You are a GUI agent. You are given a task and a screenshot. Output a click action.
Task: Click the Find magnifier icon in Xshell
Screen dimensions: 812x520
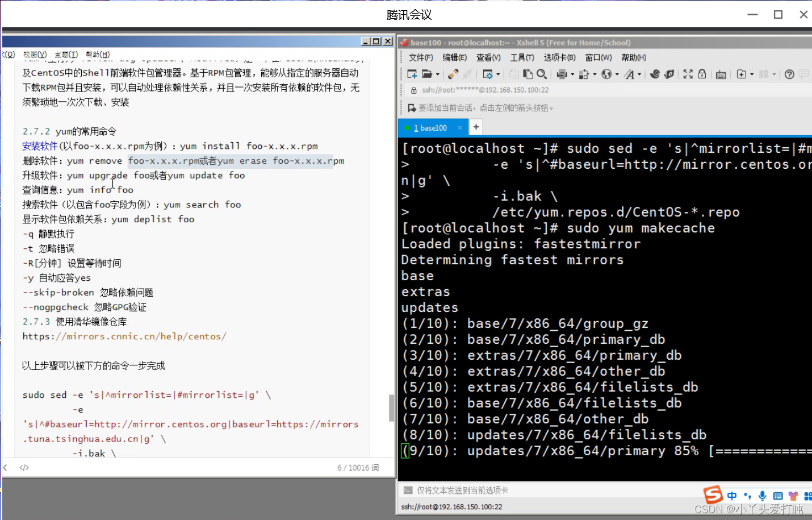pos(542,74)
